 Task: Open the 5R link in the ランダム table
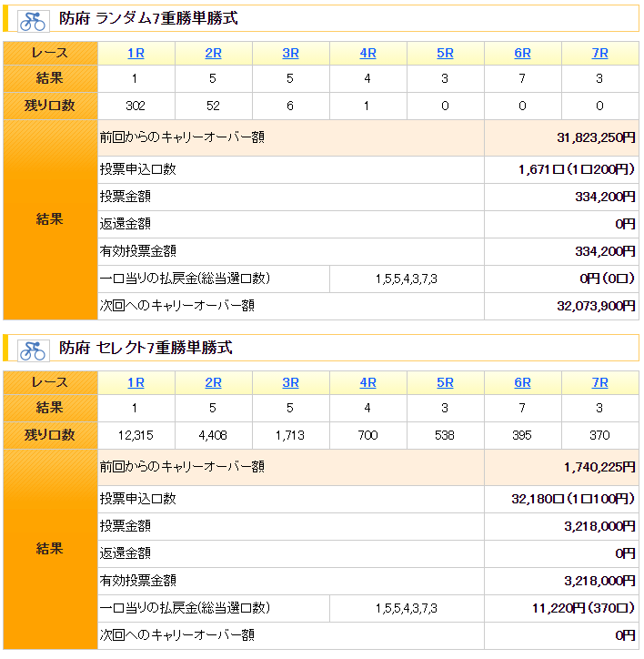point(445,54)
